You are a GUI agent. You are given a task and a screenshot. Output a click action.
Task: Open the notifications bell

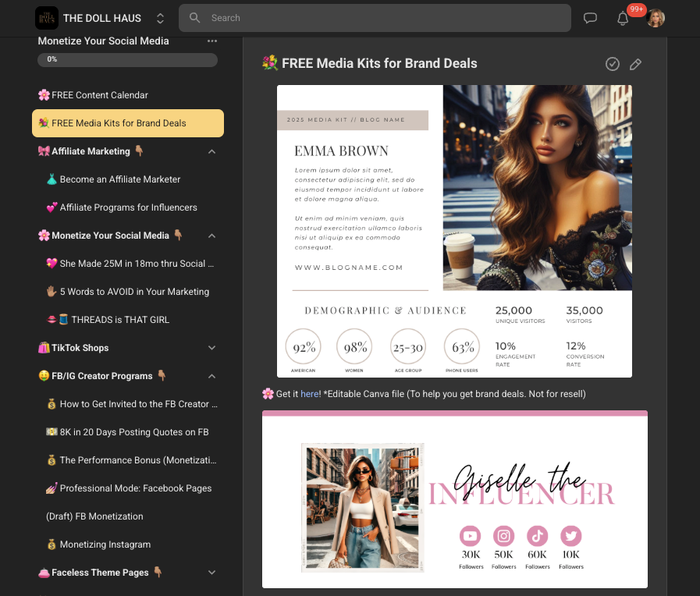point(623,19)
